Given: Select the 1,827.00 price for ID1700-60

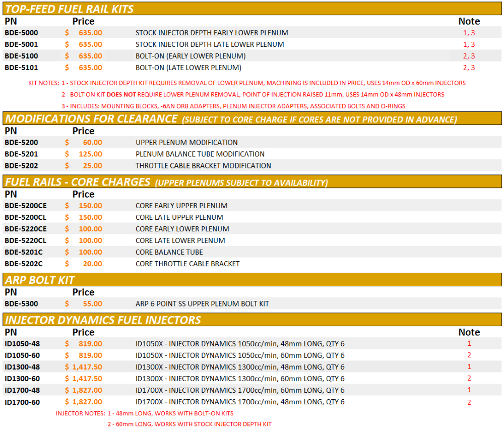Looking at the screenshot, I should click(x=87, y=402).
